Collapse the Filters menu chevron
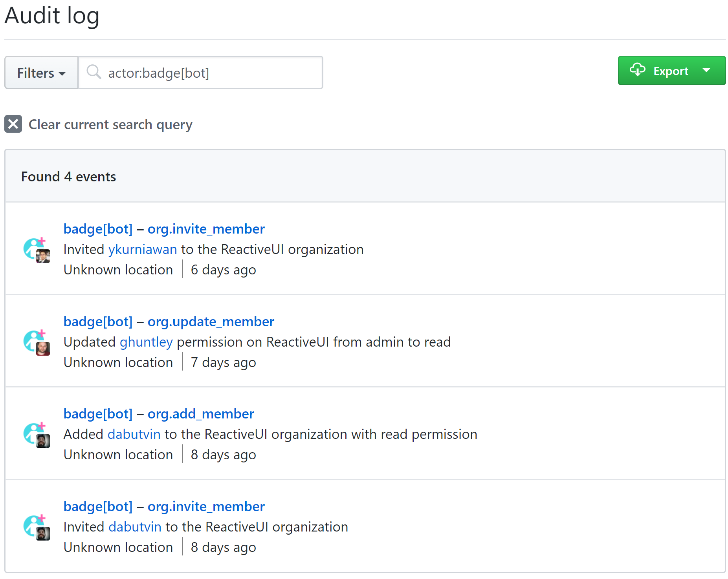Screen dimensions: 728x579 click(62, 73)
